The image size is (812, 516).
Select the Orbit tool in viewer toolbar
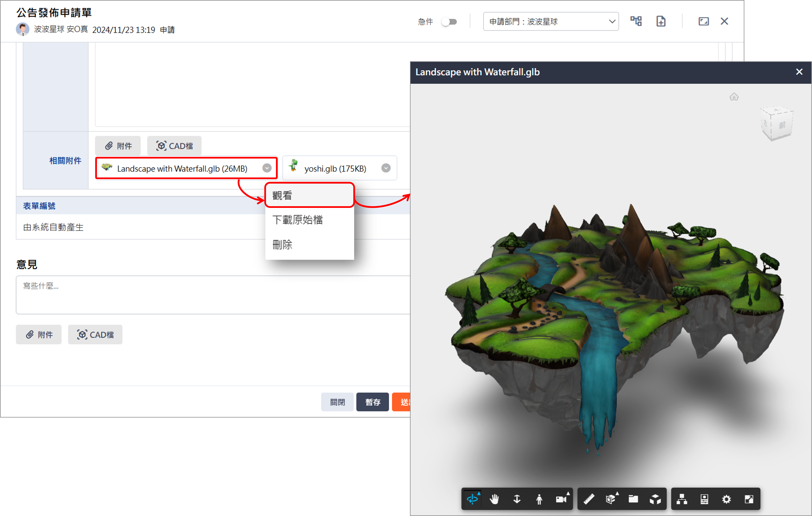[x=472, y=499]
